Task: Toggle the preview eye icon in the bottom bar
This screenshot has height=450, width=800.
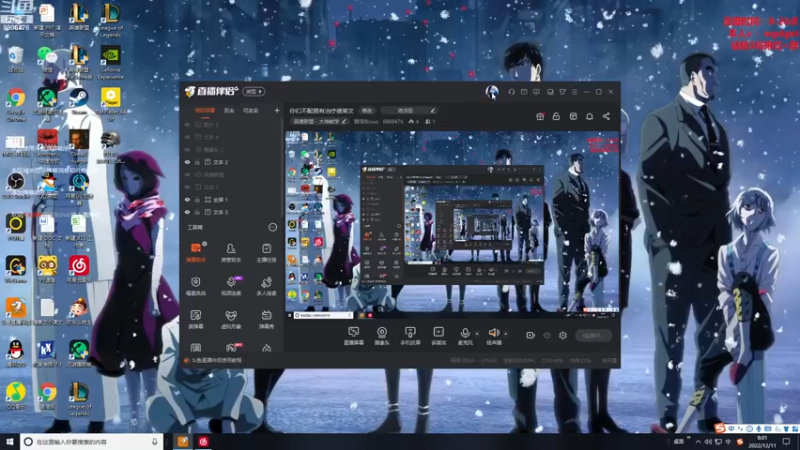Action: coord(547,335)
